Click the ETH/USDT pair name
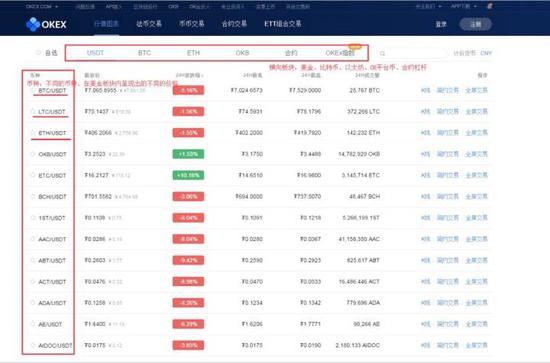 coord(52,133)
